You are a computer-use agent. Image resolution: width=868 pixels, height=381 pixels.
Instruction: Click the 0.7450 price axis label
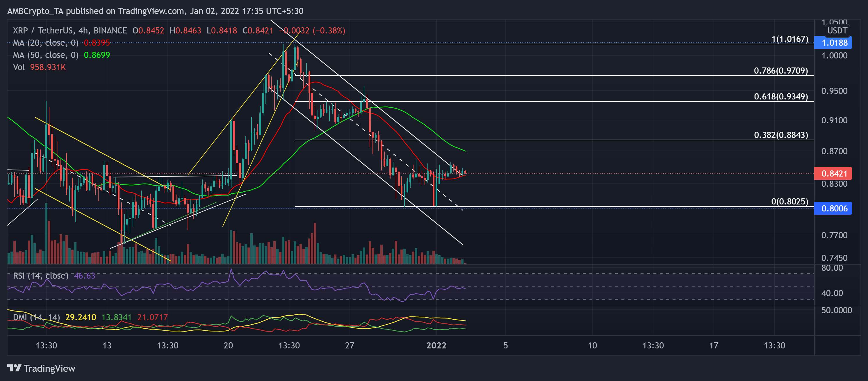click(834, 258)
